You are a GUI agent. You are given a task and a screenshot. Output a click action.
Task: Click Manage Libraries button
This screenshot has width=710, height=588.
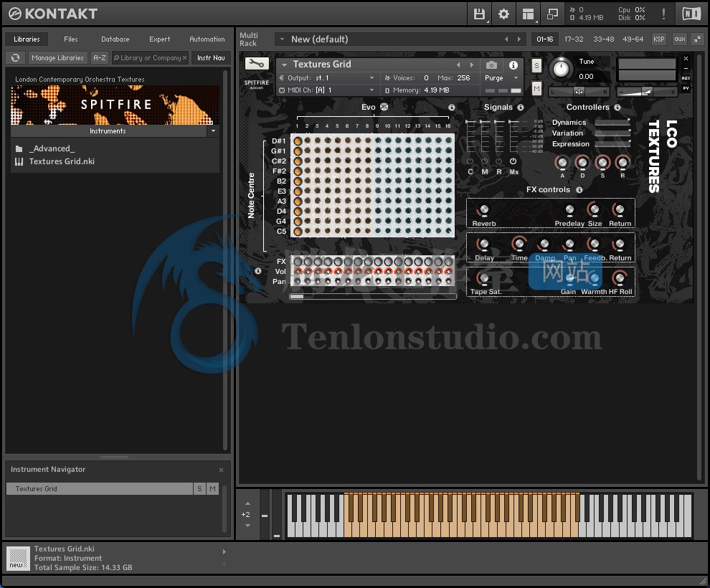(x=57, y=58)
